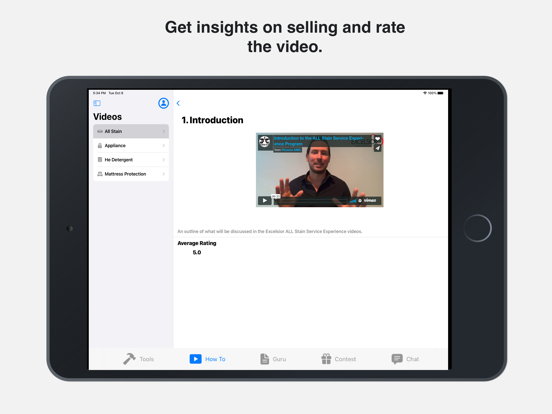The height and width of the screenshot is (414, 552).
Task: Open the Vimeo logo link in player
Action: click(x=370, y=200)
